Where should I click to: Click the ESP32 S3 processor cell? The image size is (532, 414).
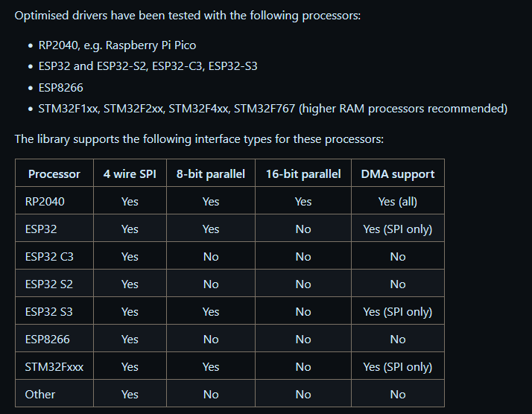49,311
